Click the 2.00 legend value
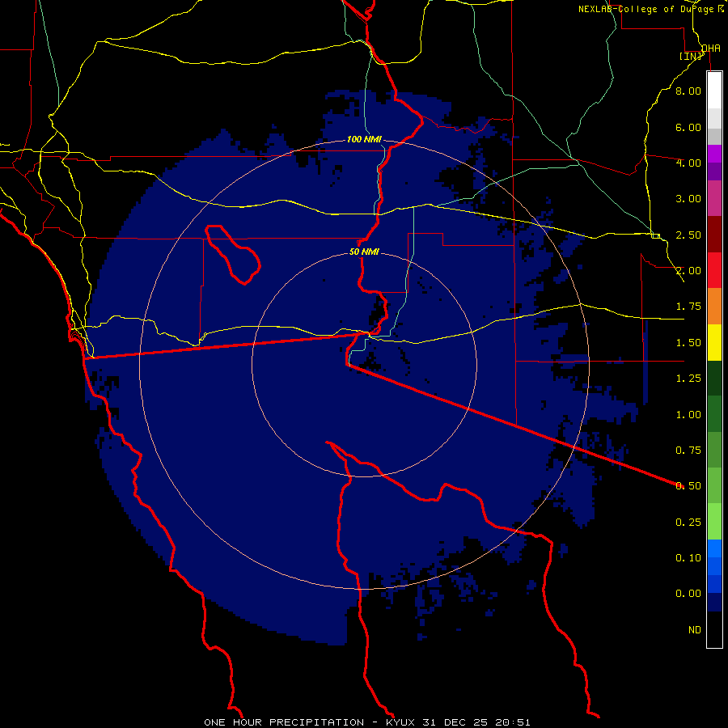Screen dimensions: 728x728 tap(688, 271)
